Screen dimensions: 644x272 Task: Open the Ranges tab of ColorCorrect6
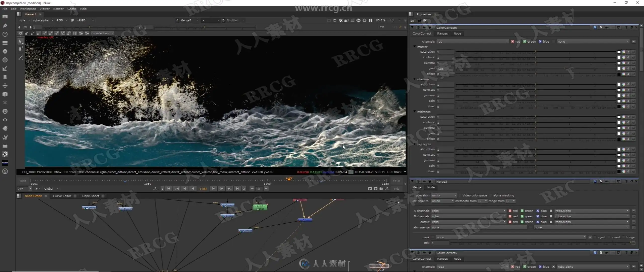(x=442, y=33)
